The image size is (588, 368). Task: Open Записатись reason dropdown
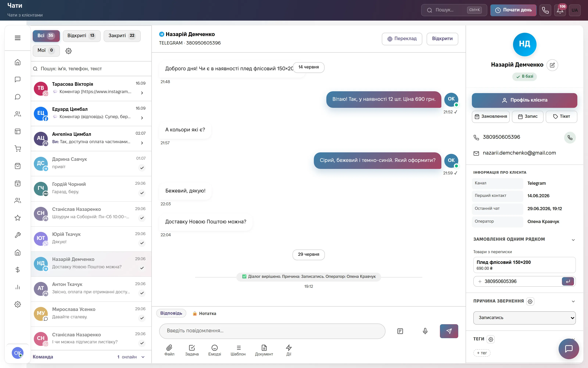(524, 318)
